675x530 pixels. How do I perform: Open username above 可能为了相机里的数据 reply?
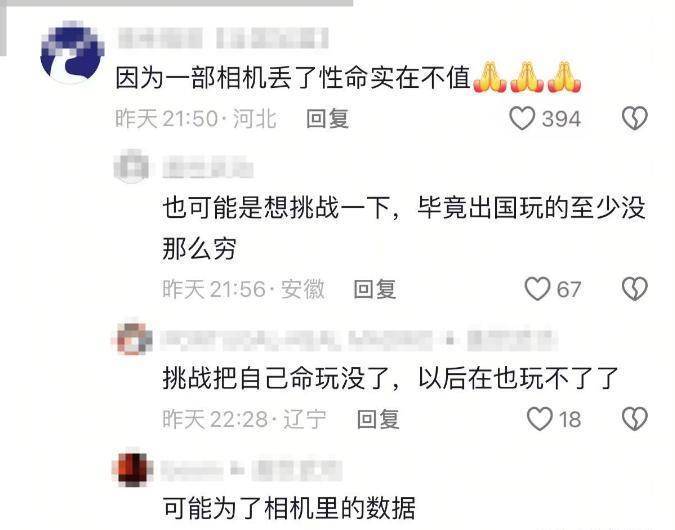coord(251,470)
